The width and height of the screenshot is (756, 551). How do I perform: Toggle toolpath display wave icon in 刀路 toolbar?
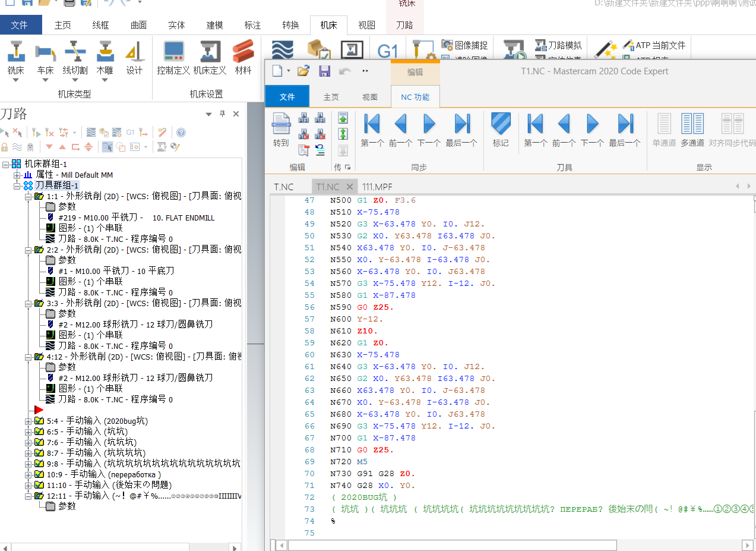click(x=17, y=147)
